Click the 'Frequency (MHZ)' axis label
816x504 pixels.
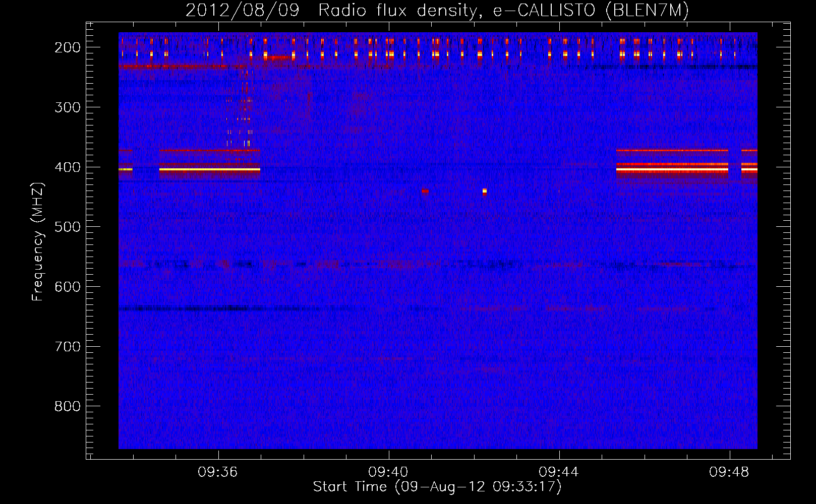tap(38, 241)
